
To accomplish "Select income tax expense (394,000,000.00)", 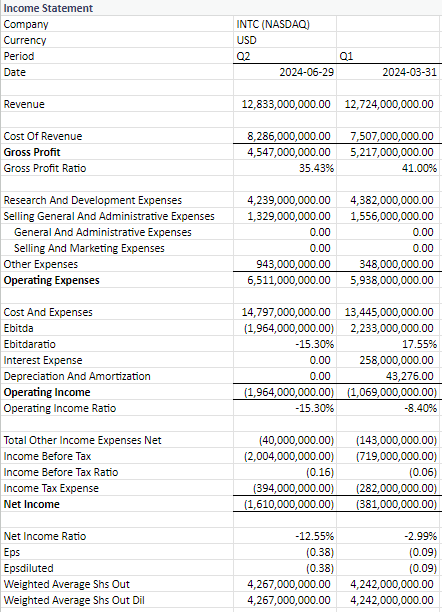I will pos(293,488).
